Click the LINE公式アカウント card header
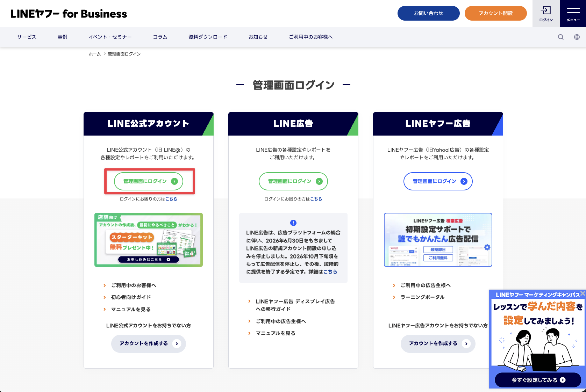 pos(149,124)
